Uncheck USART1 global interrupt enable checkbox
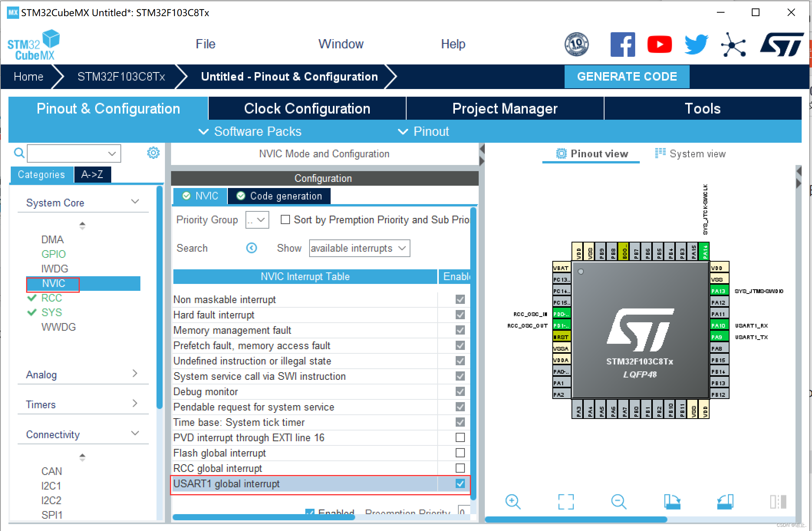The width and height of the screenshot is (812, 531). tap(460, 483)
